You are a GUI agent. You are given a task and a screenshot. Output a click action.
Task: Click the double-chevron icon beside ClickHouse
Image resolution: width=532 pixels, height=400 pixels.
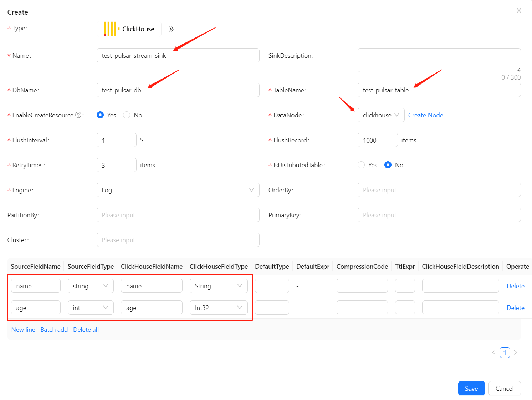[x=171, y=29]
